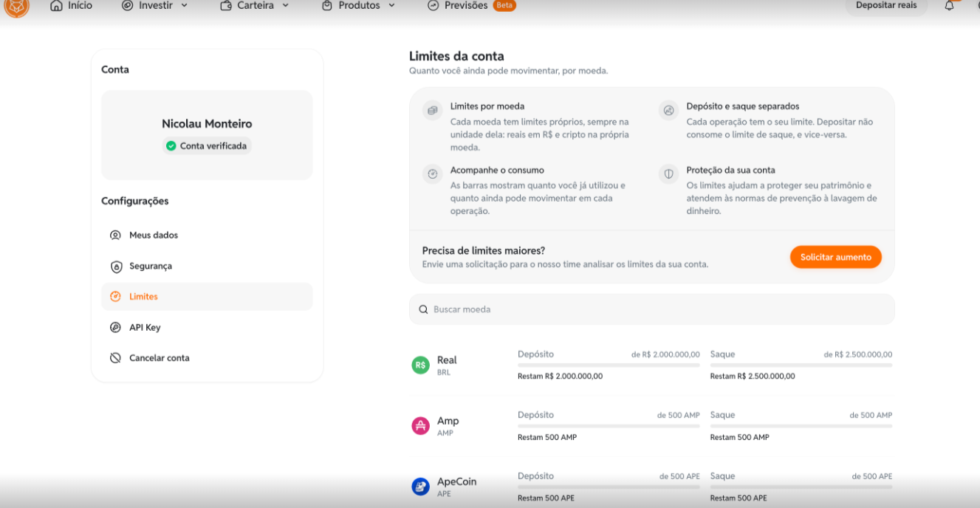
Task: Click the ApeCoin deposit progress bar
Action: coord(609,487)
